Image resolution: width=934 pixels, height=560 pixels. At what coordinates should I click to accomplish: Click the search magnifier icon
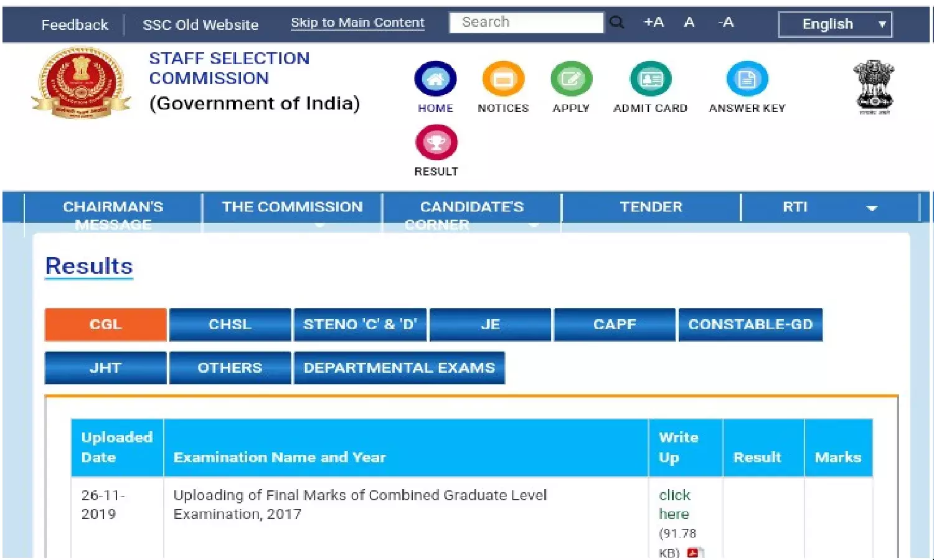(616, 22)
